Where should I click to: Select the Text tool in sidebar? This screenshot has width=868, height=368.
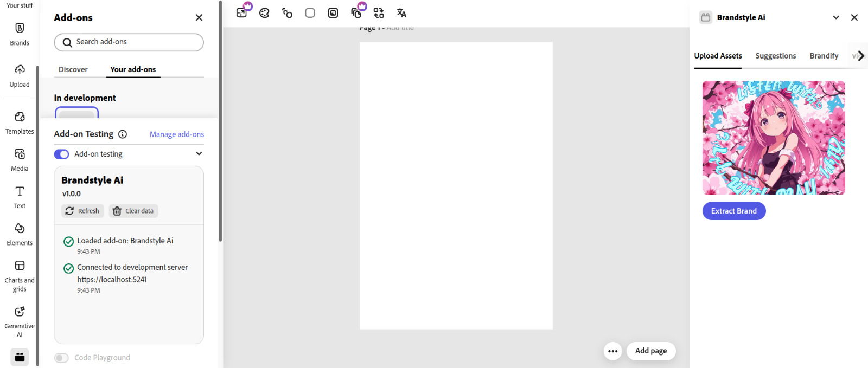point(20,197)
